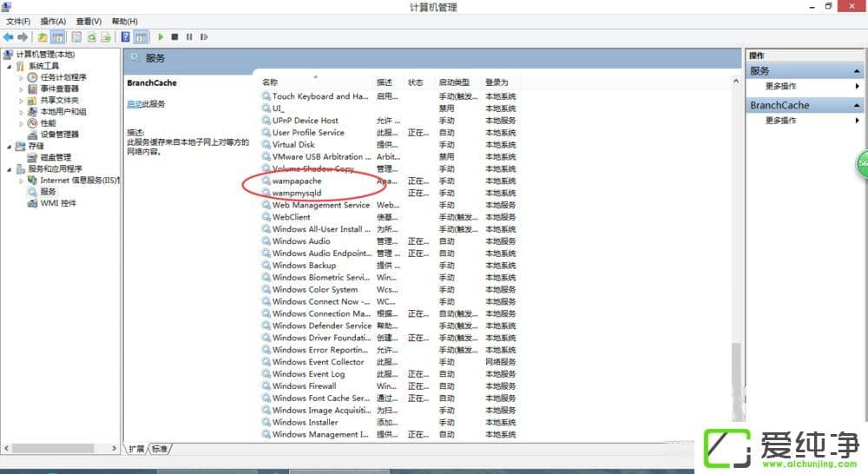Open the 帮助(H) menu

124,21
